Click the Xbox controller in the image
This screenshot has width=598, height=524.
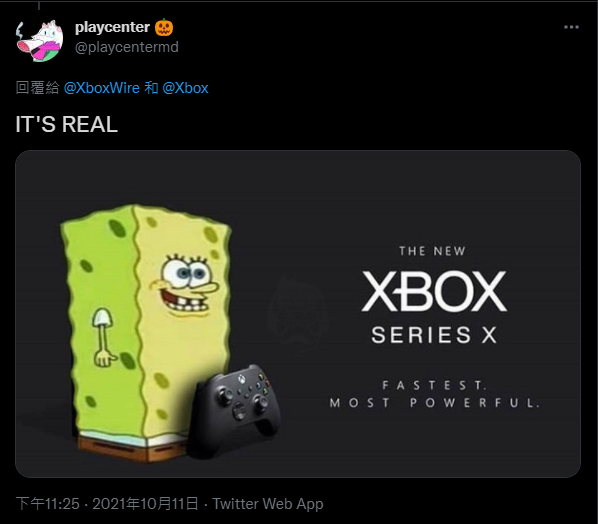[236, 409]
